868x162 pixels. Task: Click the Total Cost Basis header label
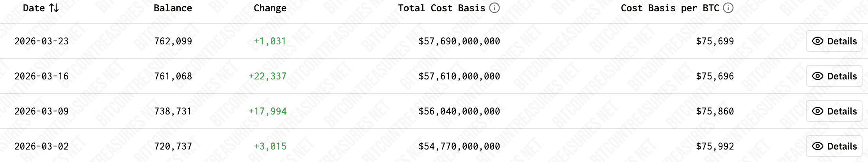(x=441, y=8)
